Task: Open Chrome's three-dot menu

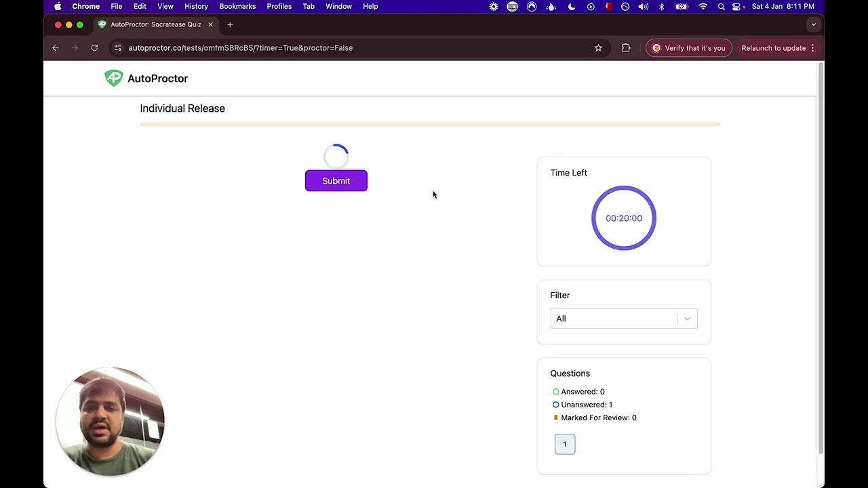Action: pyautogui.click(x=812, y=48)
